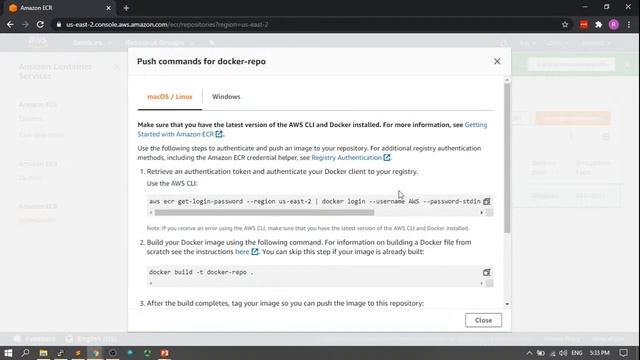Click right arrow of login command scrollbar
Viewport: 640px width, 360px height.
tap(482, 213)
